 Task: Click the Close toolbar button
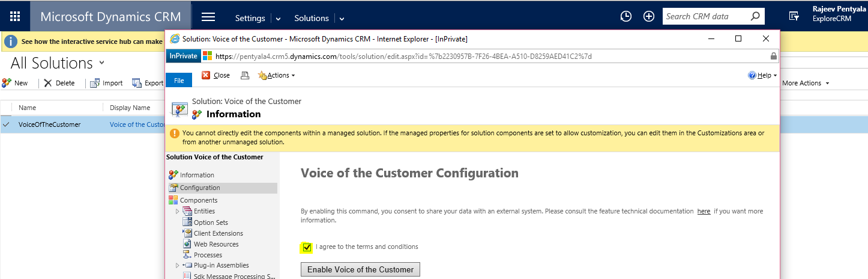215,75
